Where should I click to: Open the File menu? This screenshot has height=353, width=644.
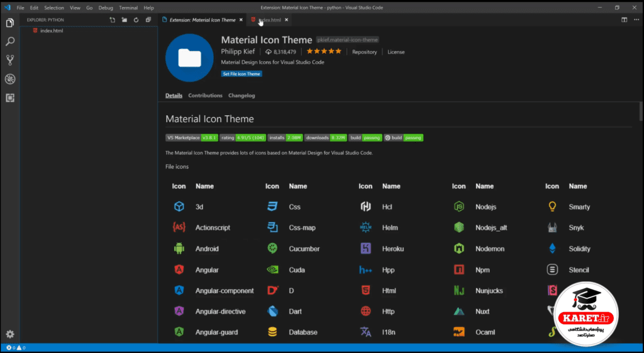(20, 8)
